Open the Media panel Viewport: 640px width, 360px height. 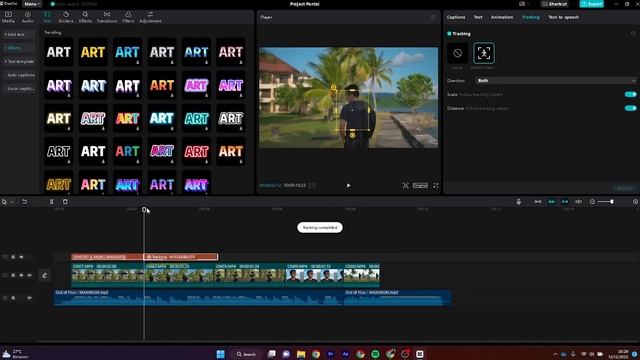(x=8, y=17)
